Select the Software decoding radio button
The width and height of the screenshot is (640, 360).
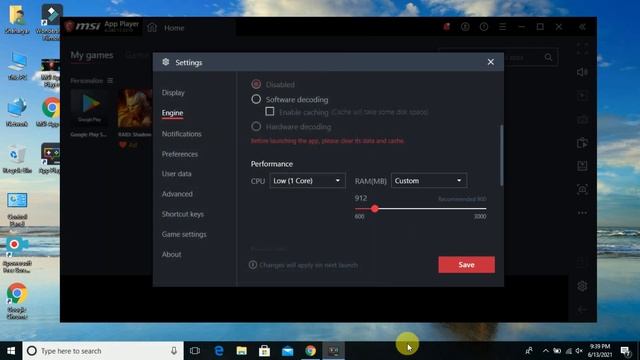256,99
